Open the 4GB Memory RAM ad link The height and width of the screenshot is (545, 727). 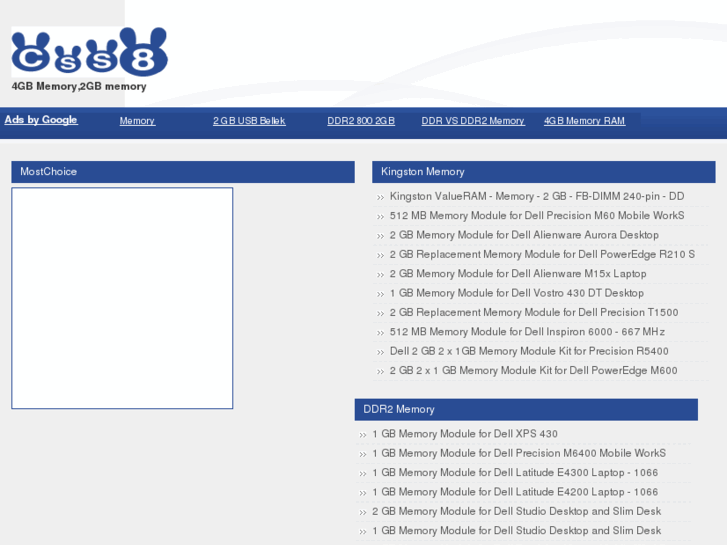pyautogui.click(x=584, y=121)
